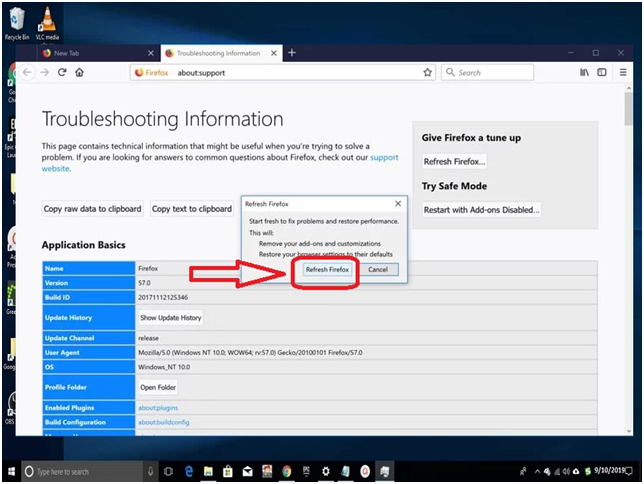This screenshot has height=484, width=644.
Task: Click the scrollbar down arrow
Action: click(628, 431)
